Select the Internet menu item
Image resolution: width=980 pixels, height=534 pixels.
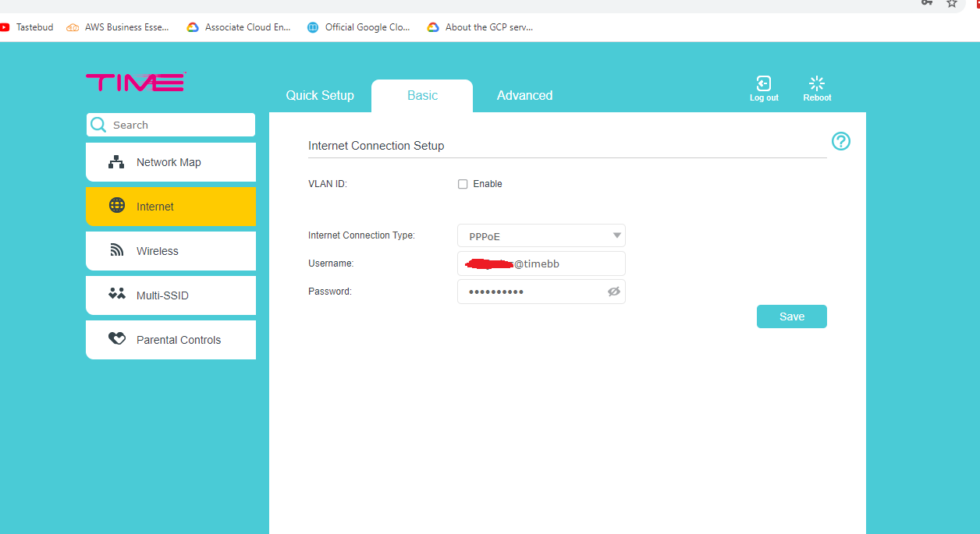tap(171, 207)
